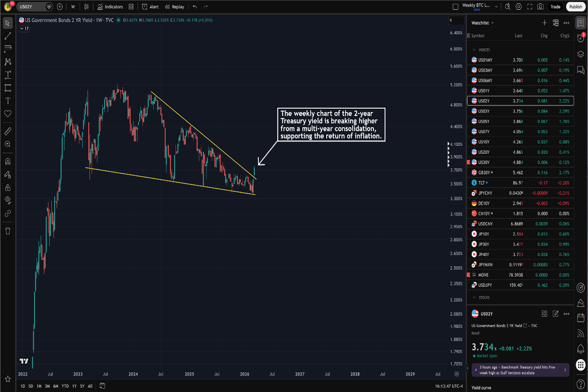Image resolution: width=588 pixels, height=392 pixels.
Task: Select MOVE row in the watchlist
Action: click(520, 275)
